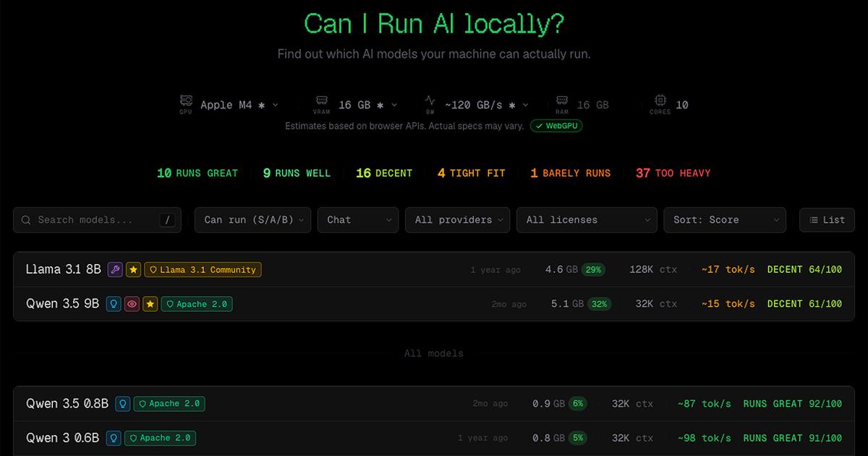Click the vision eye icon on Qwen 3.5 9B

tap(132, 304)
